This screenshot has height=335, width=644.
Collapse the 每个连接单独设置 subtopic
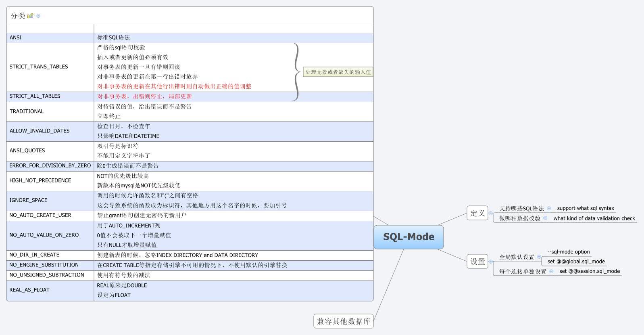(x=551, y=271)
